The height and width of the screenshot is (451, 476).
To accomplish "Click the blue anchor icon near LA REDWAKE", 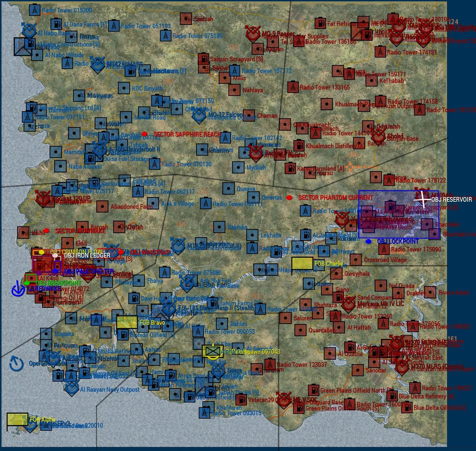I will (18, 289).
